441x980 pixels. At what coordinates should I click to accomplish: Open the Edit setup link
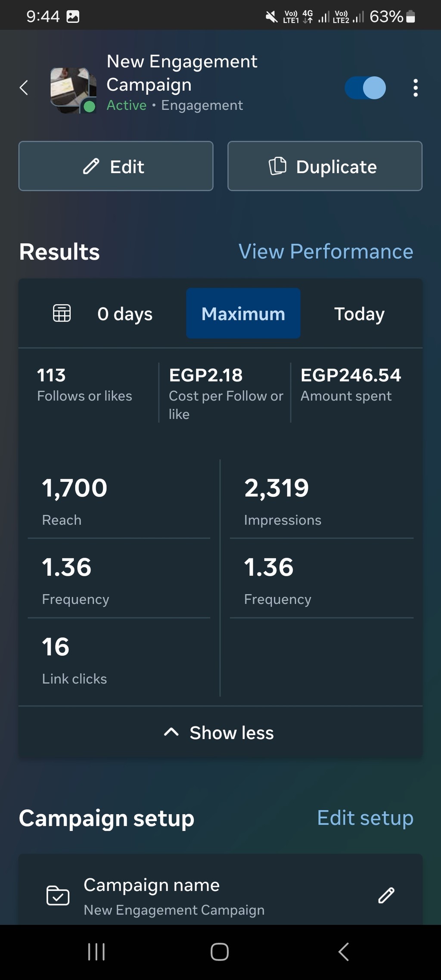tap(365, 818)
